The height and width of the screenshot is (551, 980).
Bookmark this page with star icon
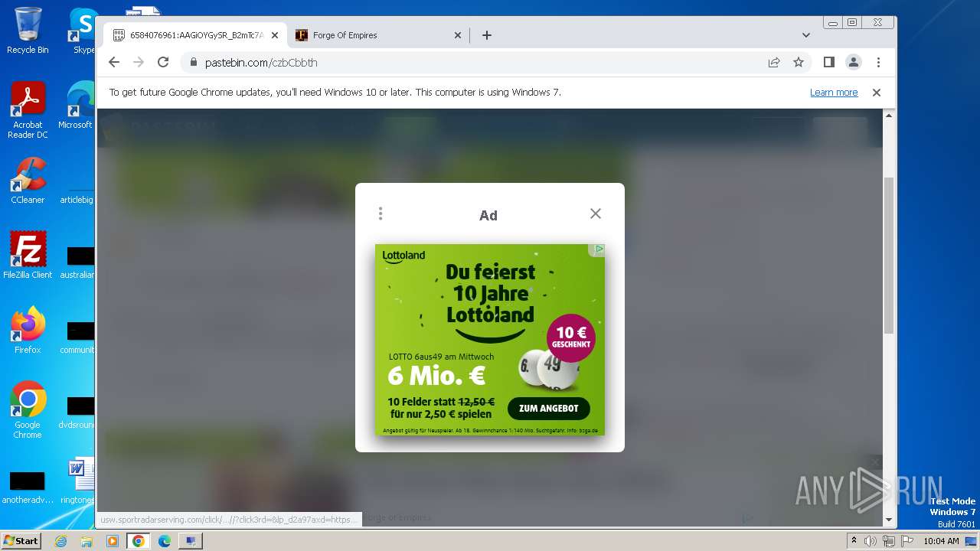(x=799, y=62)
